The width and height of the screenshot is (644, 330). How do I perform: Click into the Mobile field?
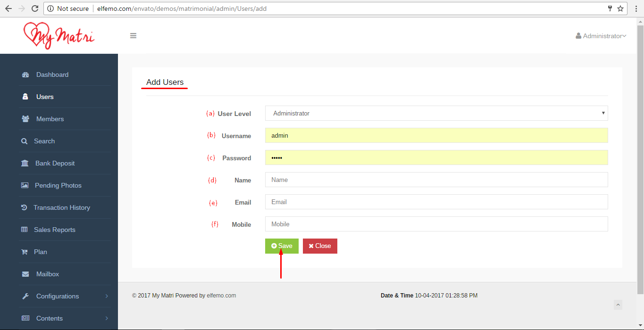pos(436,224)
